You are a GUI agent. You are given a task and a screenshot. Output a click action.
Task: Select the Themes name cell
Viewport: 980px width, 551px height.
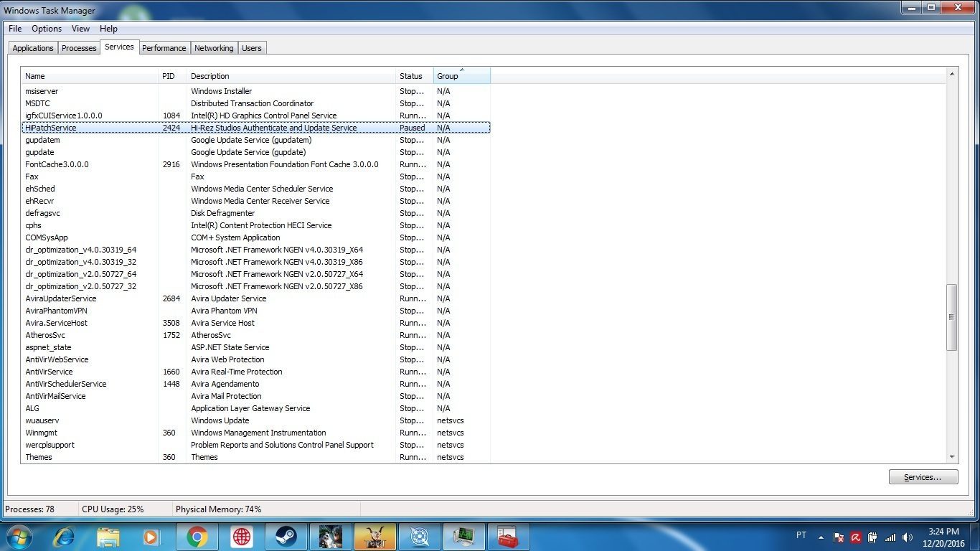[x=39, y=457]
